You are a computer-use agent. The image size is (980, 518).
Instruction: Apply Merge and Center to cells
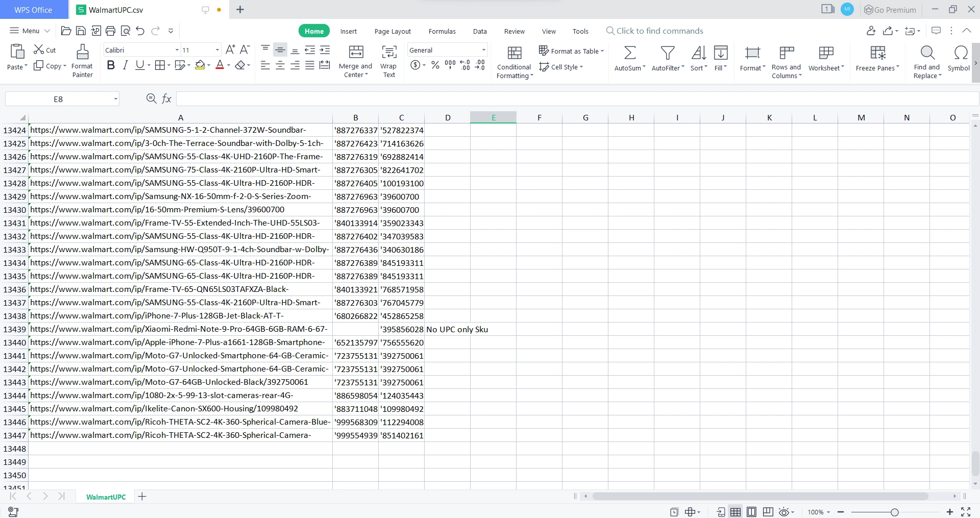(356, 61)
